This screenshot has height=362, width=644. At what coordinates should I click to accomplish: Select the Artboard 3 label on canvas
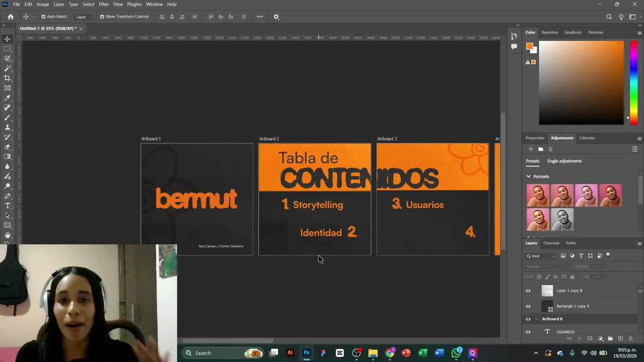(x=387, y=139)
